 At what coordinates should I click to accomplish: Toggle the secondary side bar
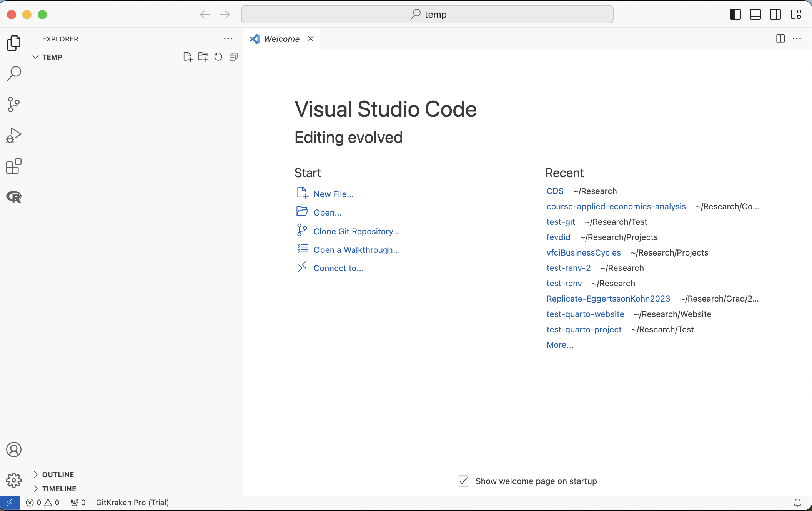775,15
